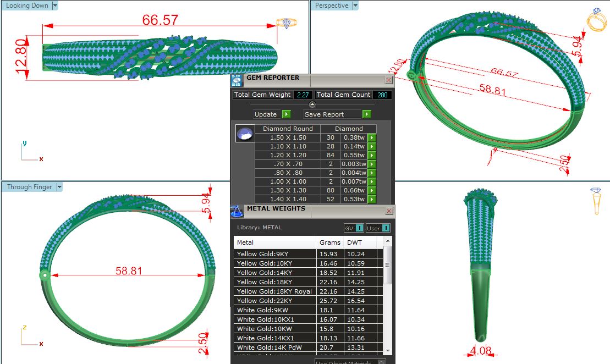Screen dimensions: 610x364
Task: Click green arrow for 1.50 X 1.50 row
Action: pyautogui.click(x=372, y=137)
